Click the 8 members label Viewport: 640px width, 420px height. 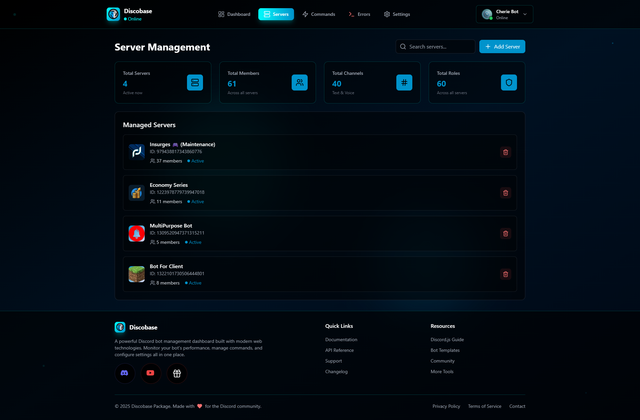[165, 283]
